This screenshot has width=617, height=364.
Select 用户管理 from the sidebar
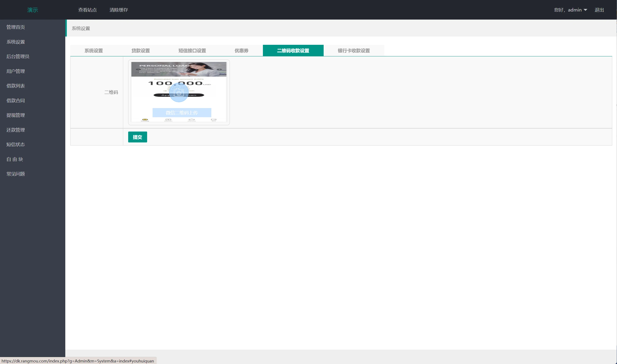point(15,71)
